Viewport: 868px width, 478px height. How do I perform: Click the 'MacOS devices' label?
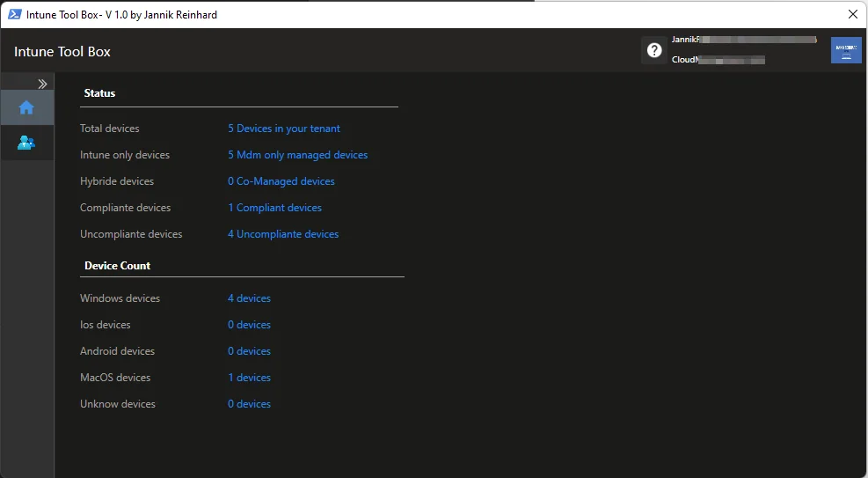click(115, 377)
